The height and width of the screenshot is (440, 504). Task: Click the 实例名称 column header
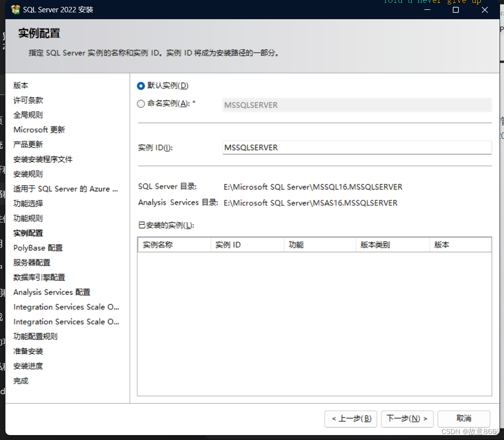(x=174, y=245)
